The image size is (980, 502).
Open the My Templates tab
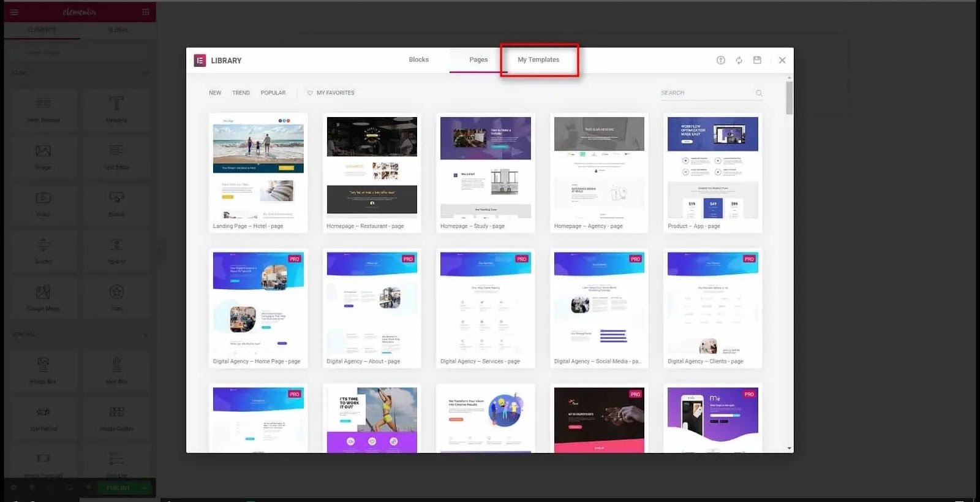[x=538, y=60]
